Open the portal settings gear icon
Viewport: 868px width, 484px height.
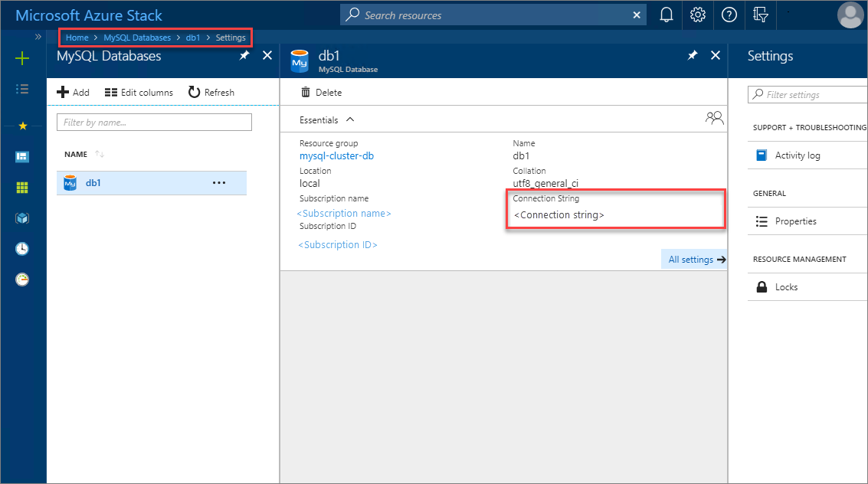coord(697,15)
